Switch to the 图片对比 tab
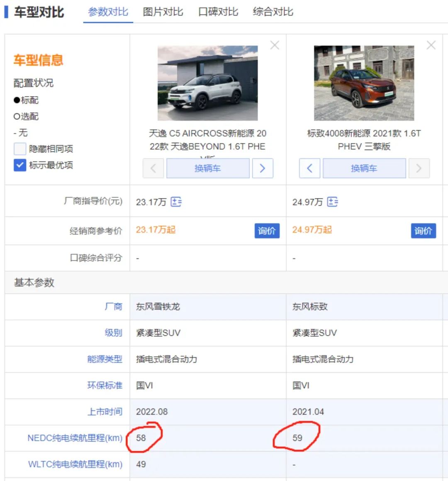The image size is (448, 481). [x=163, y=12]
